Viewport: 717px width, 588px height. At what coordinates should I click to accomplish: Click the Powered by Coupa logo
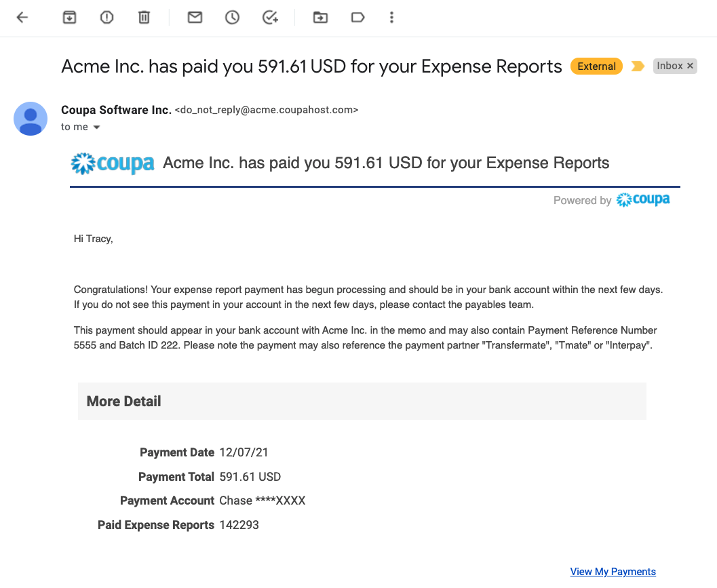point(642,200)
